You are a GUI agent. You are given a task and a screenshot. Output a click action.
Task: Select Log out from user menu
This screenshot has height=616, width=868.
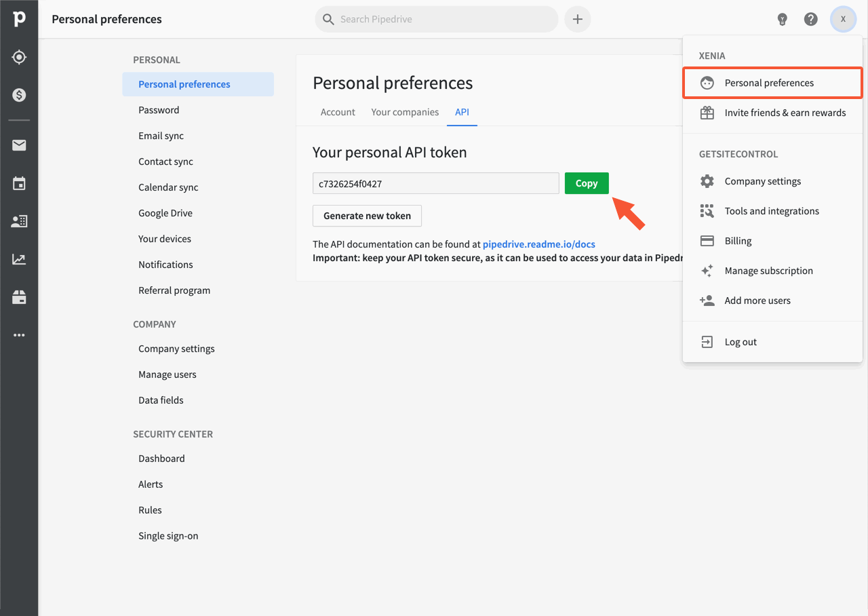(740, 342)
